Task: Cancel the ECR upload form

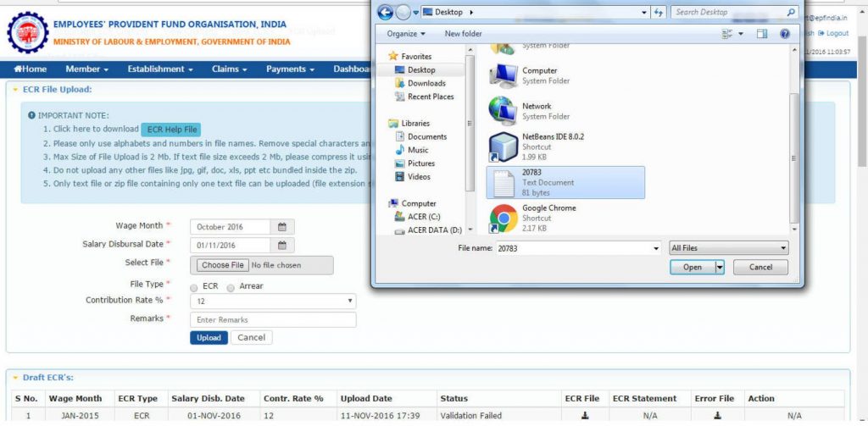Action: (251, 337)
